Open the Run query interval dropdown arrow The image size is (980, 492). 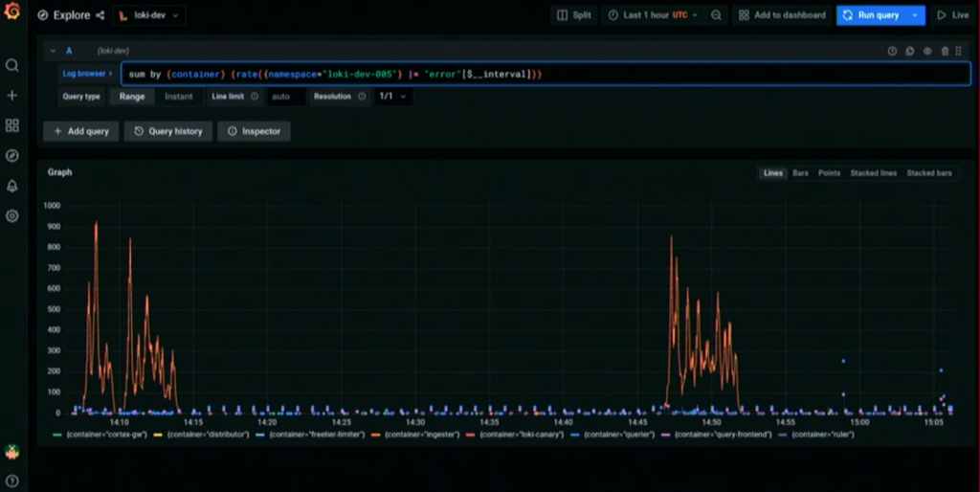point(915,15)
